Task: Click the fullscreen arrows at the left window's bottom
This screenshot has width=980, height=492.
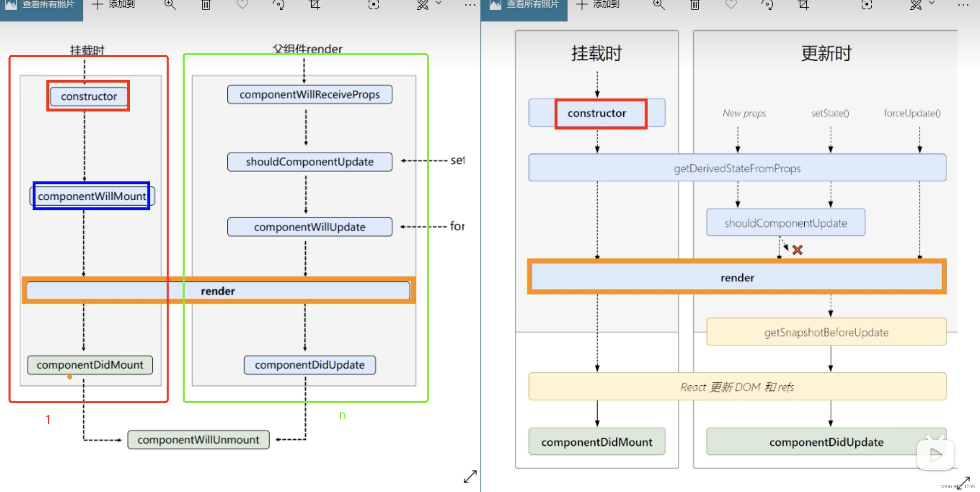Action: pos(470,476)
